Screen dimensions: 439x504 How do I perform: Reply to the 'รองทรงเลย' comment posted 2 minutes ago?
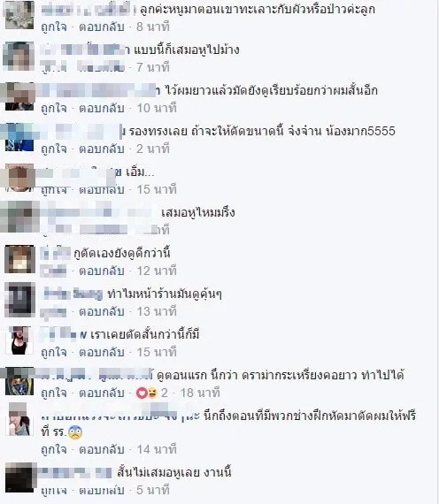(102, 149)
